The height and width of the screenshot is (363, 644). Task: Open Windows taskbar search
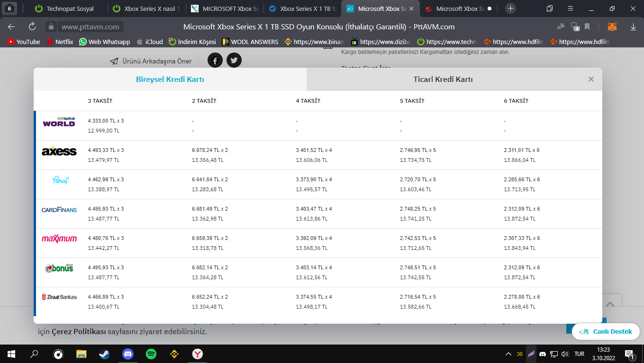(34, 354)
